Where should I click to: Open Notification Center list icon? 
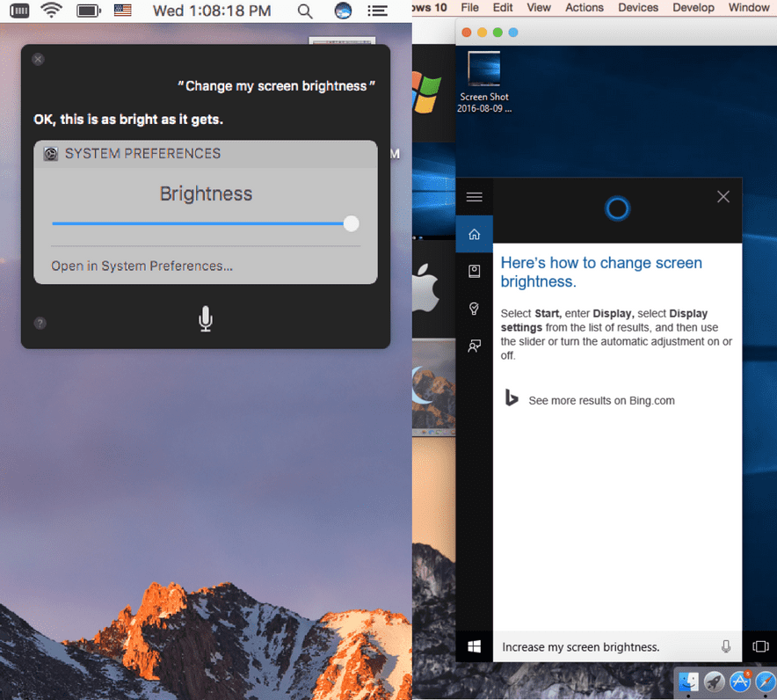click(x=377, y=11)
